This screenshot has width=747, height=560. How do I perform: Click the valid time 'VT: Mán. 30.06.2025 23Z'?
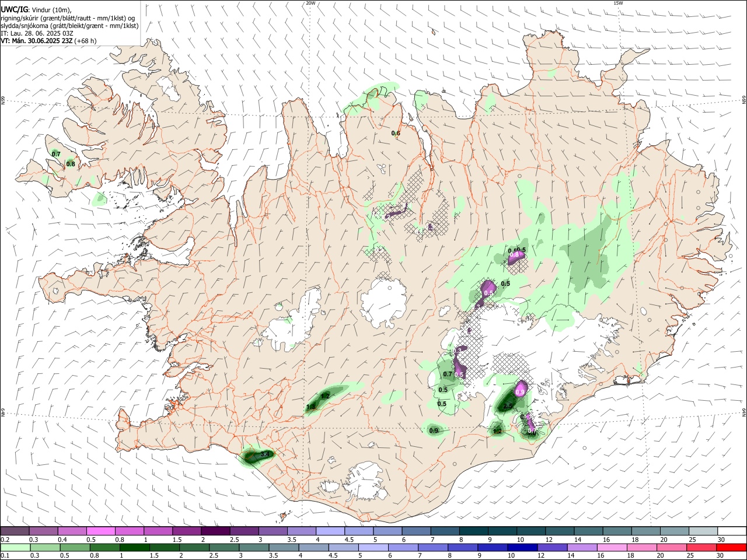36,41
